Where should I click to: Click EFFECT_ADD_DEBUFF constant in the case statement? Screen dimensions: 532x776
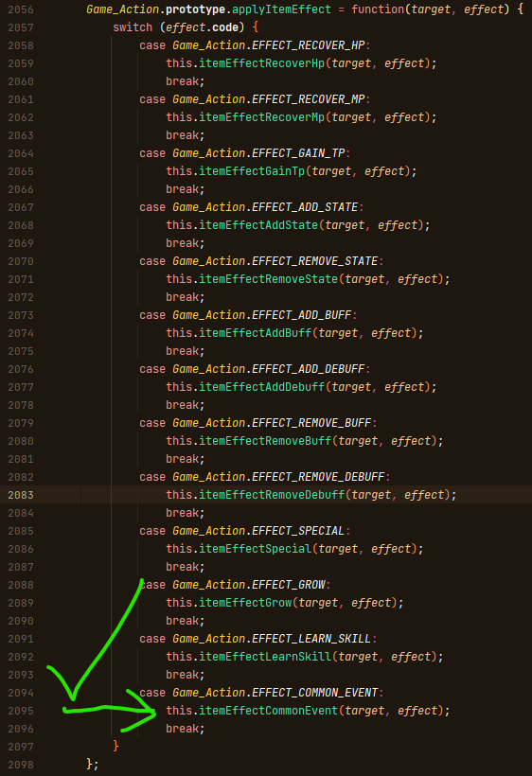click(x=309, y=369)
